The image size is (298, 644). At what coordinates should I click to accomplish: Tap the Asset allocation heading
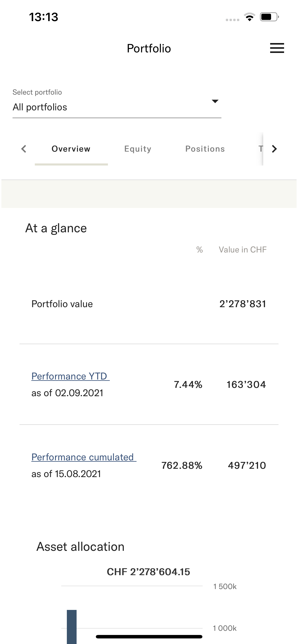(80, 547)
